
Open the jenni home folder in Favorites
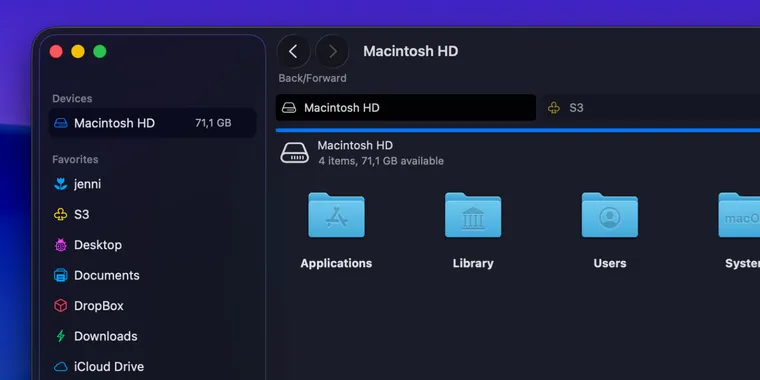pyautogui.click(x=152, y=184)
